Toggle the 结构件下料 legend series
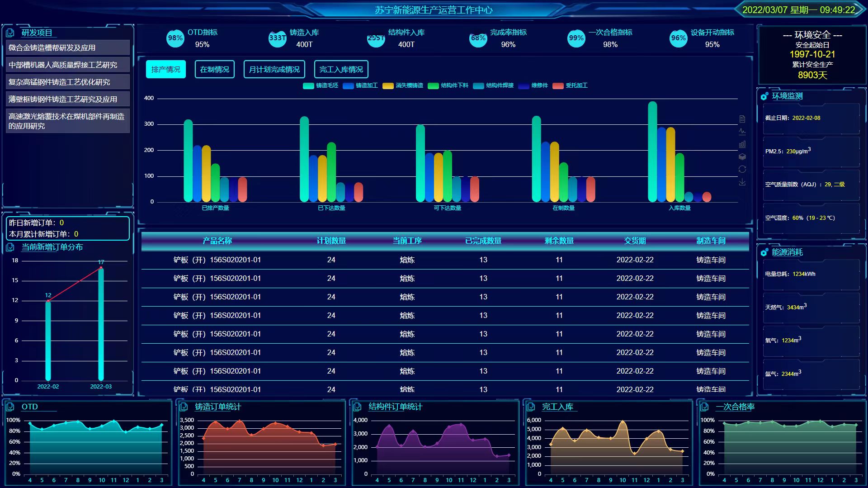This screenshot has width=868, height=488. point(448,85)
